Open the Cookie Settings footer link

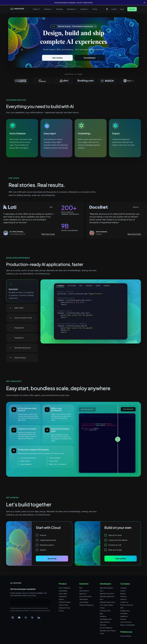click(x=126, y=636)
